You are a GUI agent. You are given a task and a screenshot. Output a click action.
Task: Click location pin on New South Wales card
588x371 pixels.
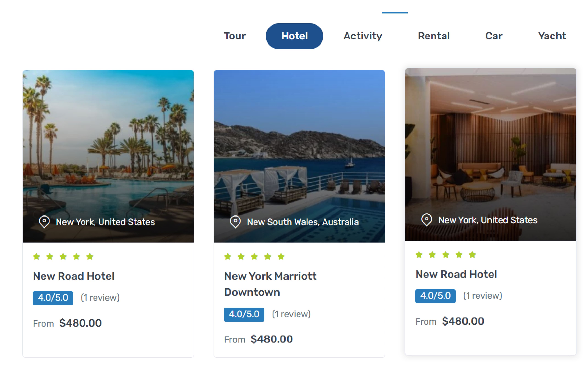235,222
